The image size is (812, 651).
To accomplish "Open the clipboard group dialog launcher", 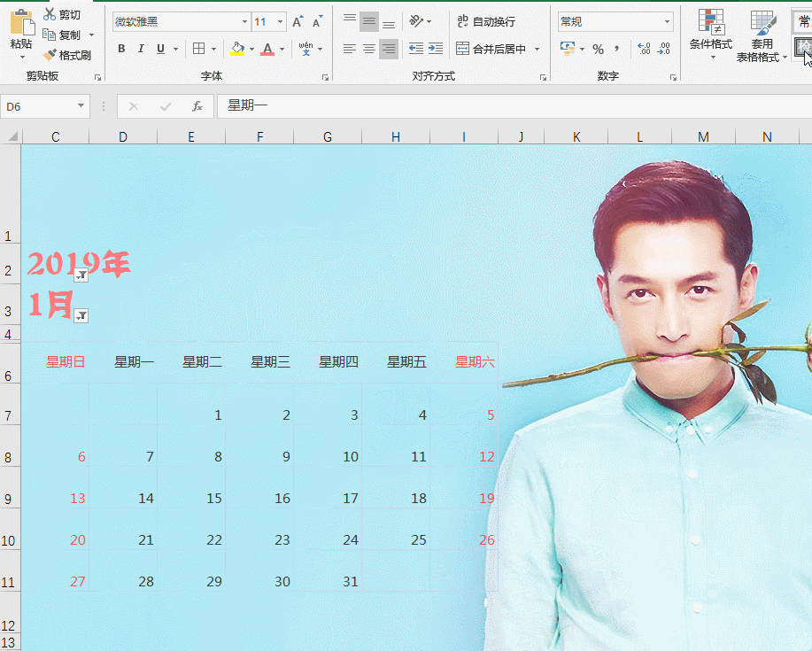I will [x=98, y=77].
